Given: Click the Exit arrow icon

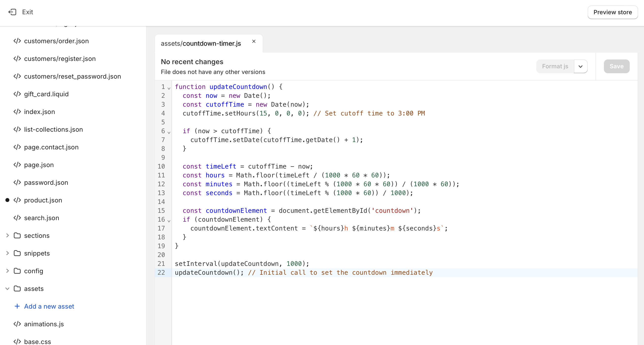Looking at the screenshot, I should click(x=12, y=12).
